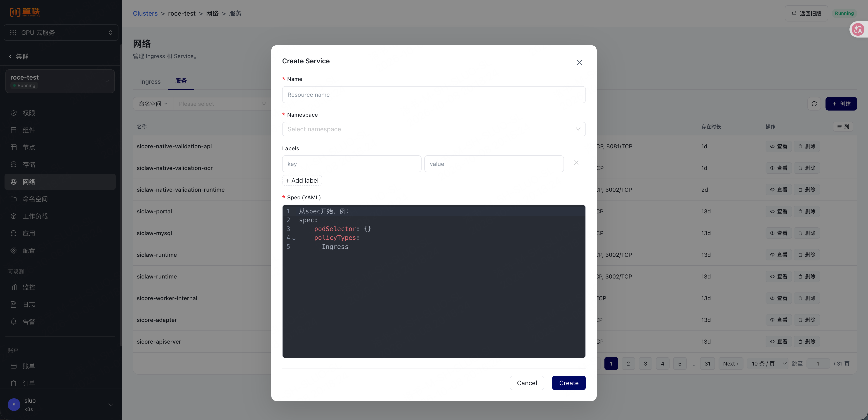
Task: Open the 命名空间 filter type dropdown
Action: (153, 104)
